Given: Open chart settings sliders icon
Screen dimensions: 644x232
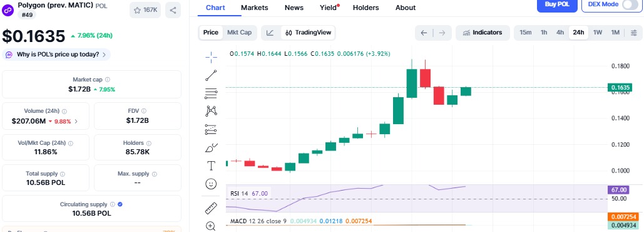Looking at the screenshot, I should click(634, 33).
